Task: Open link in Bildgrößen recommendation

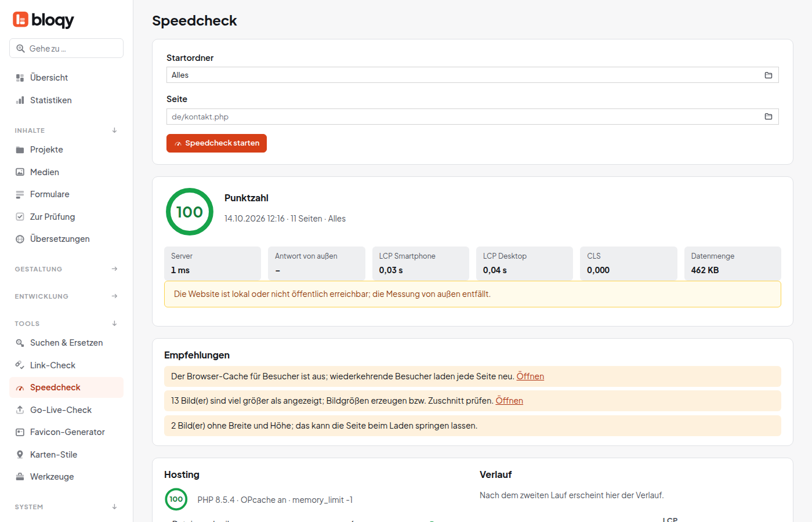Action: click(x=509, y=401)
